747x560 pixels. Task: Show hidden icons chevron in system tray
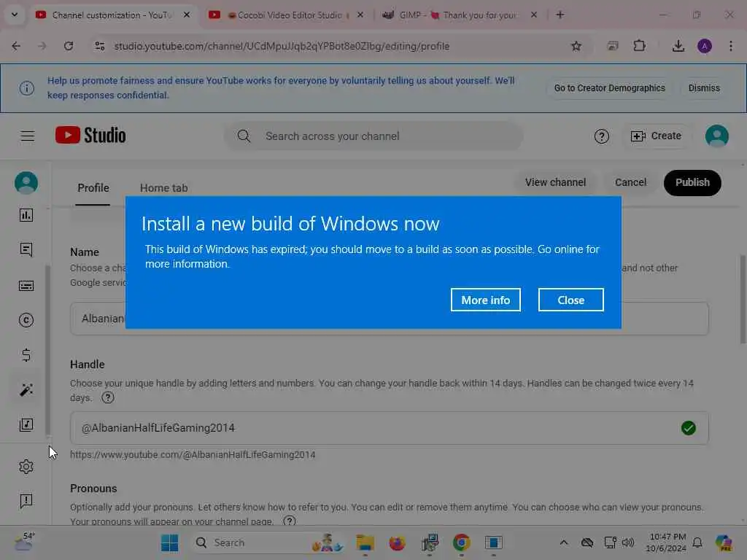coord(564,542)
